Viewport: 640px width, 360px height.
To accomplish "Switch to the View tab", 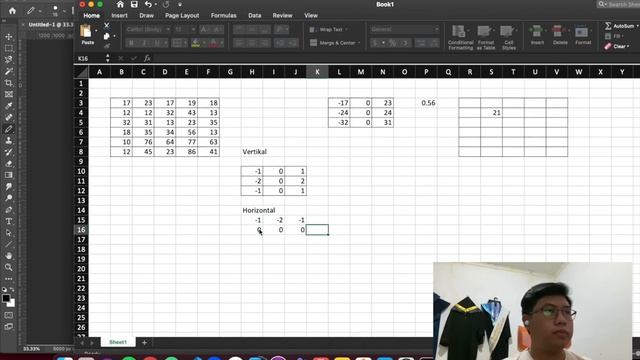I will tap(311, 16).
